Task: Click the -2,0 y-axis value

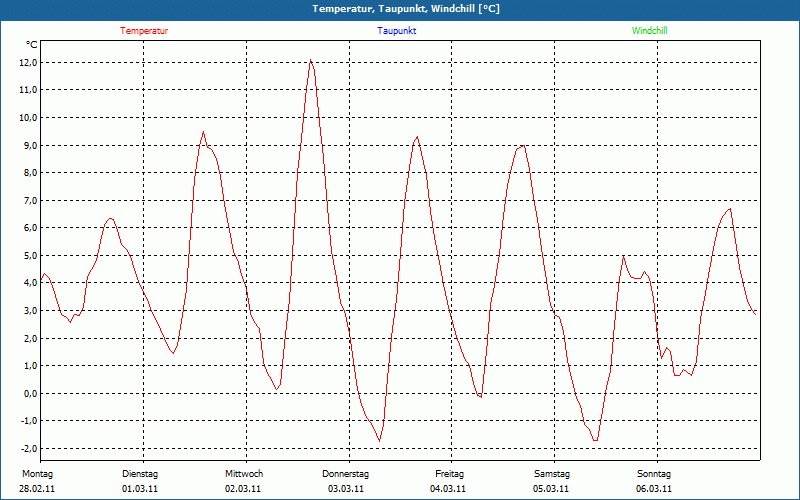Action: point(28,448)
